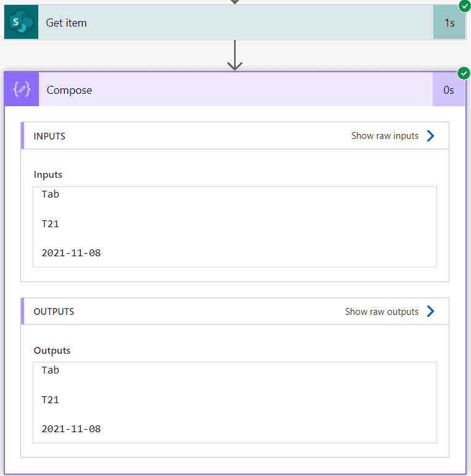Click 'T21' in the Inputs box
The width and height of the screenshot is (471, 476).
[x=51, y=223]
